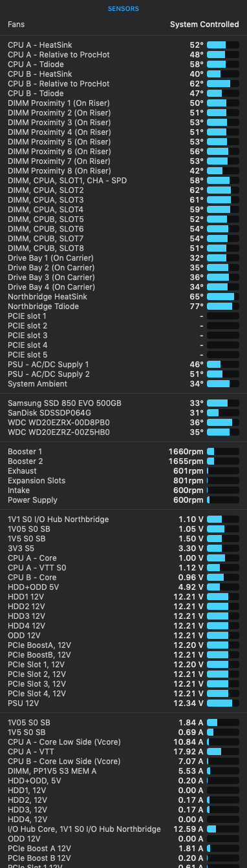Click the PSU 12V voltage row
Screen dimensions: 247x868
(124, 703)
